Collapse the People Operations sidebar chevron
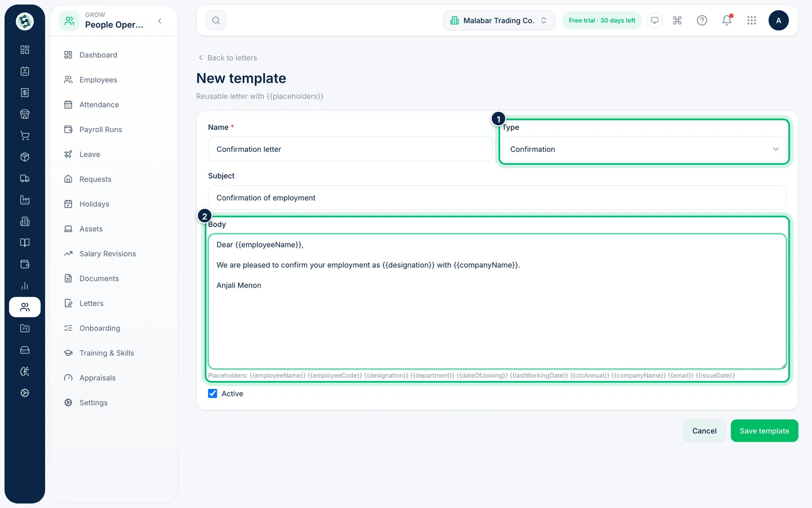This screenshot has height=508, width=812. [160, 21]
